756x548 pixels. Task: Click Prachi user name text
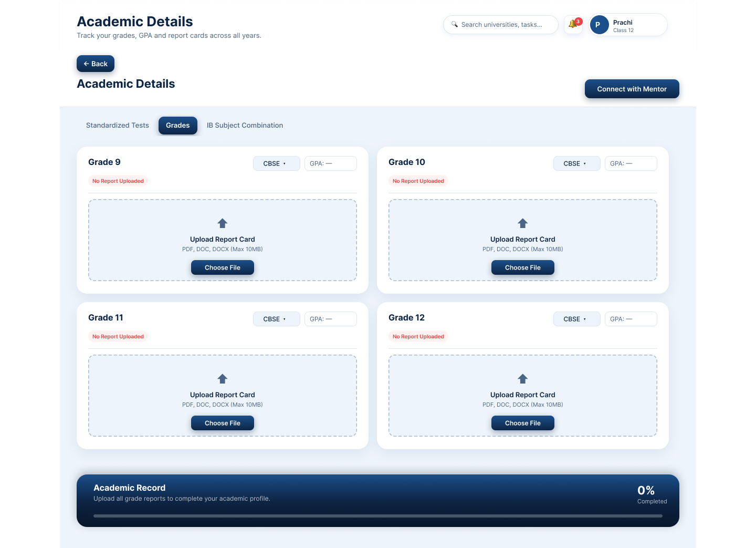623,22
